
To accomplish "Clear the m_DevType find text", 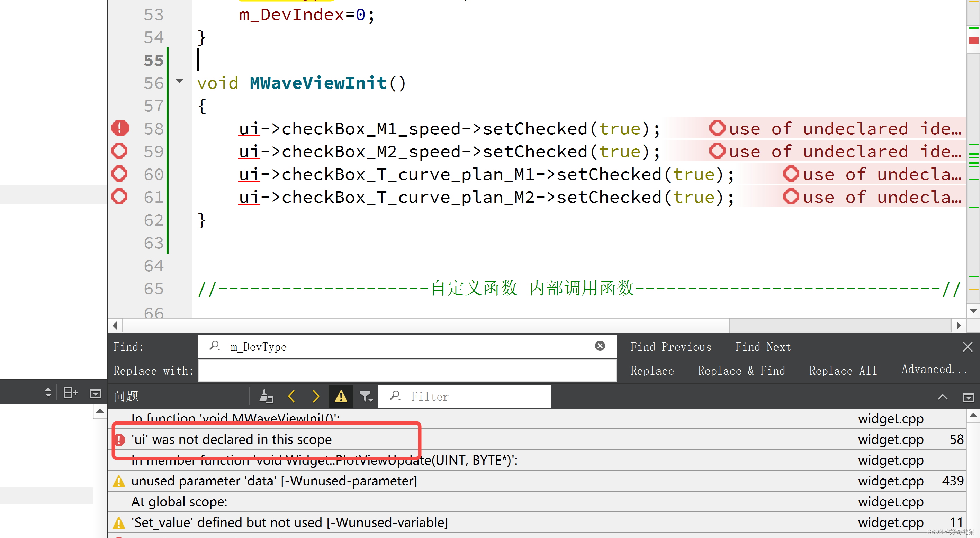I will coord(600,346).
